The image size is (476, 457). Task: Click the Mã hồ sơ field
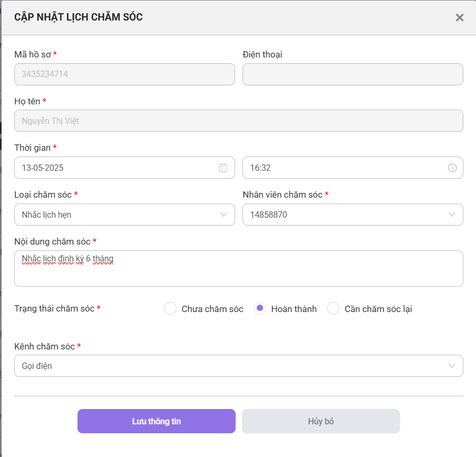tap(124, 74)
